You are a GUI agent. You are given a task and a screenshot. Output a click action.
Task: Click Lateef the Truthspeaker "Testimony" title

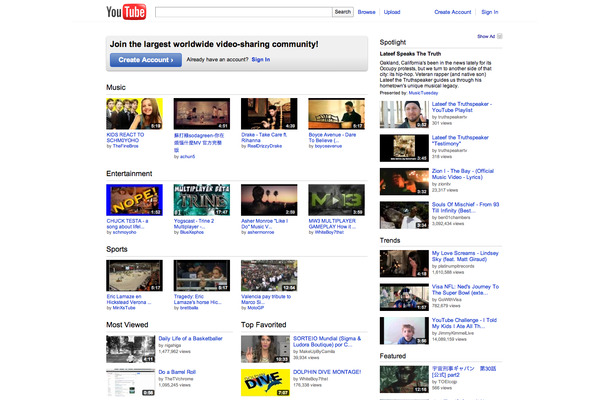pyautogui.click(x=460, y=140)
